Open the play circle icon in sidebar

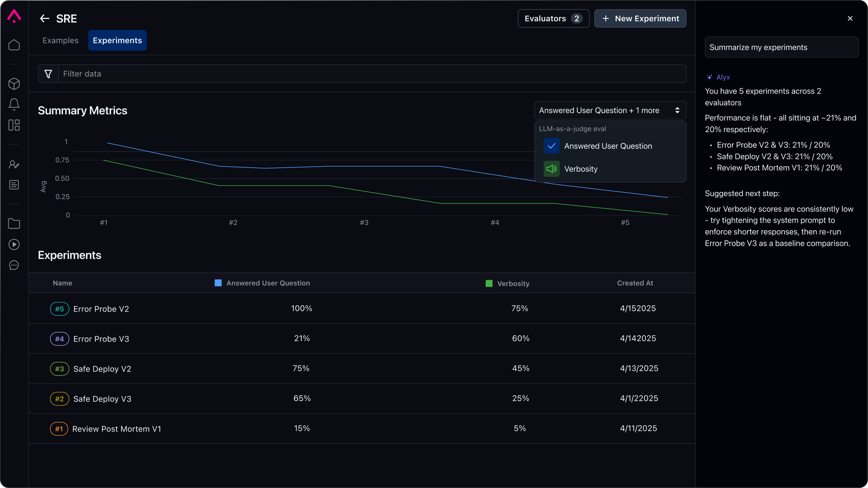click(x=14, y=244)
